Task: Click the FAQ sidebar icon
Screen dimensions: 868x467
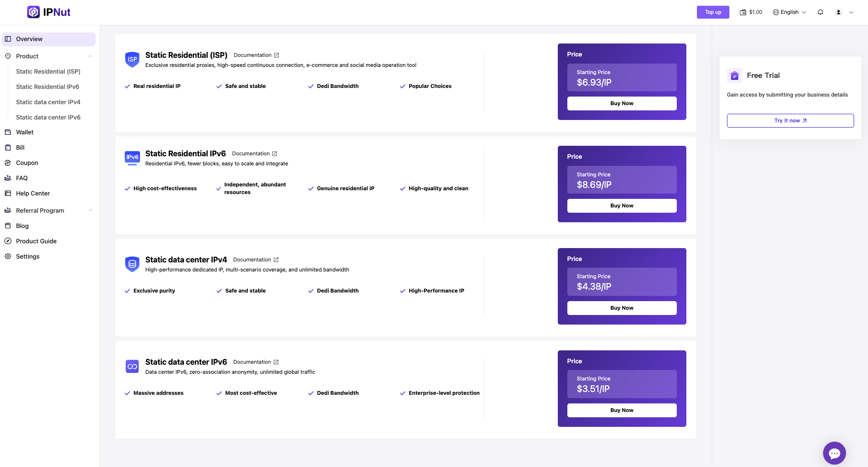Action: (8, 178)
